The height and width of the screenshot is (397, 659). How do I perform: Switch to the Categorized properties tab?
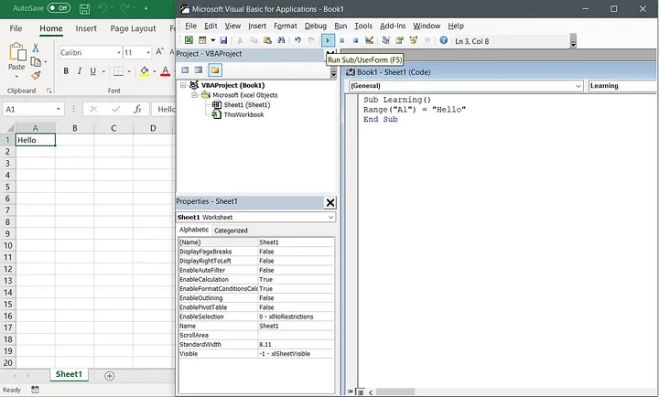(x=231, y=230)
